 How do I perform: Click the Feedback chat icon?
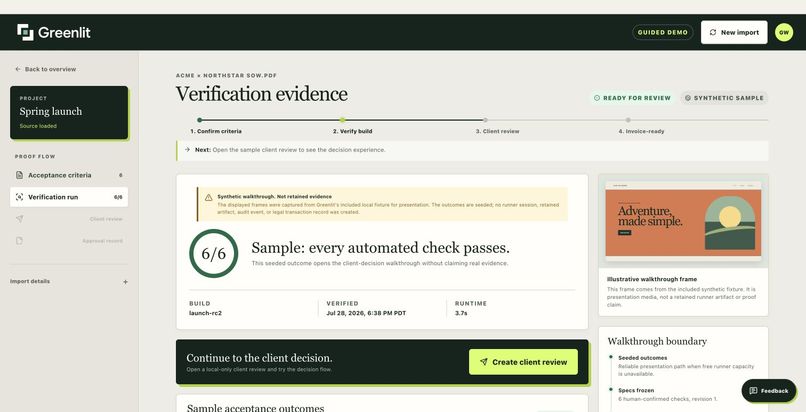coord(753,391)
